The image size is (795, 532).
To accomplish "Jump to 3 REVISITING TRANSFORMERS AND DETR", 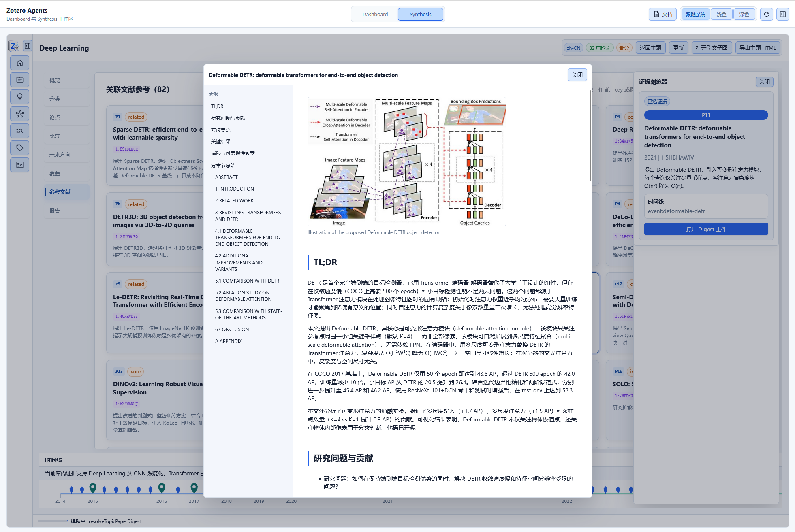I will click(248, 216).
